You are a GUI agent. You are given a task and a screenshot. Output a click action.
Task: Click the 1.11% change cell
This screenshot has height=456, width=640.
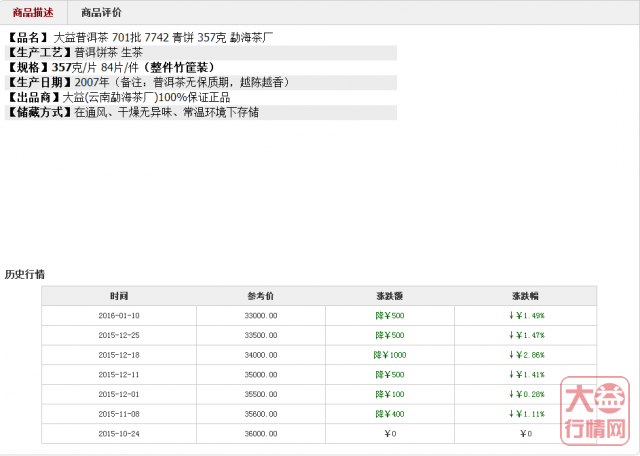coord(525,414)
